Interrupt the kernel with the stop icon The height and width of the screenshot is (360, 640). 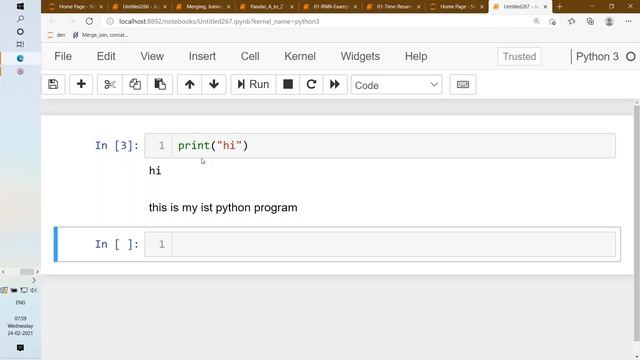(288, 84)
